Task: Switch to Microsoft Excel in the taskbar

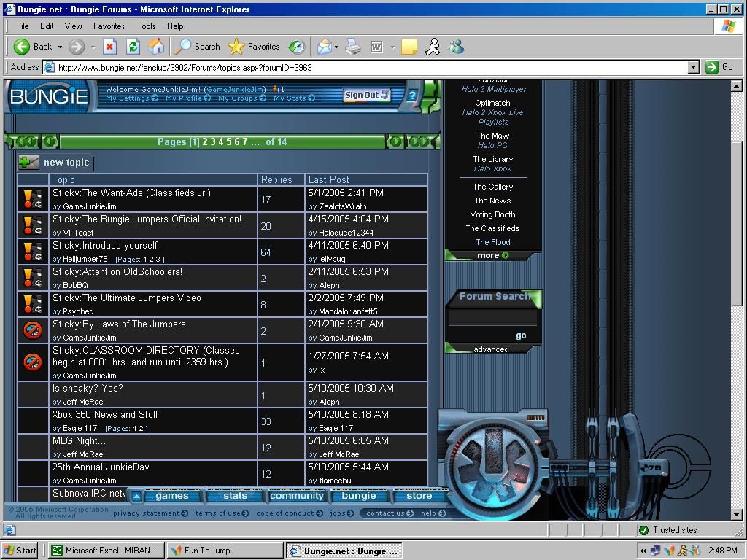Action: [104, 551]
